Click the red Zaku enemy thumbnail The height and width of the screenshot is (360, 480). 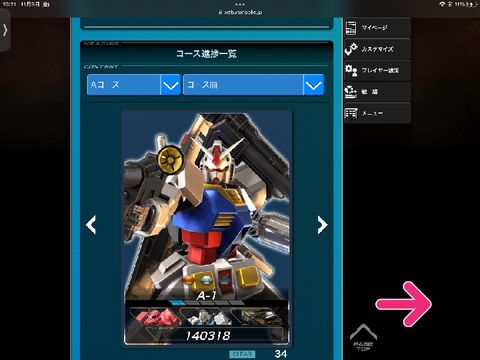(155, 317)
